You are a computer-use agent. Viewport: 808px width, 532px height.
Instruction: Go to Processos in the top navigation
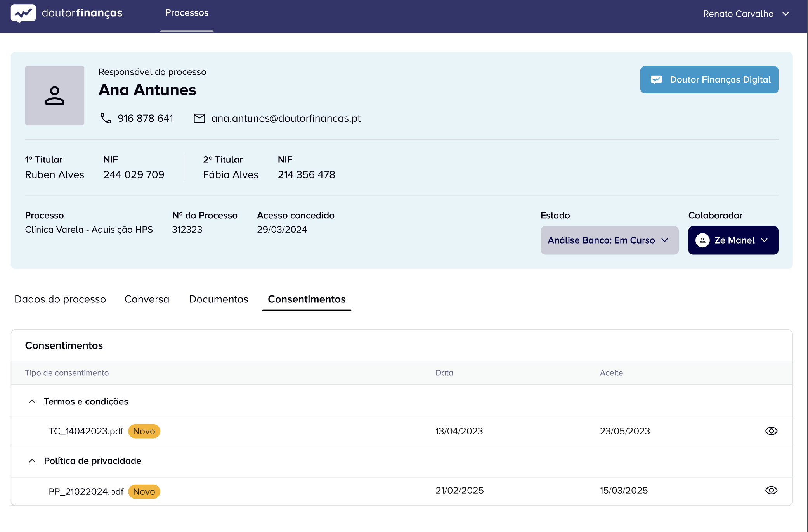coord(187,13)
